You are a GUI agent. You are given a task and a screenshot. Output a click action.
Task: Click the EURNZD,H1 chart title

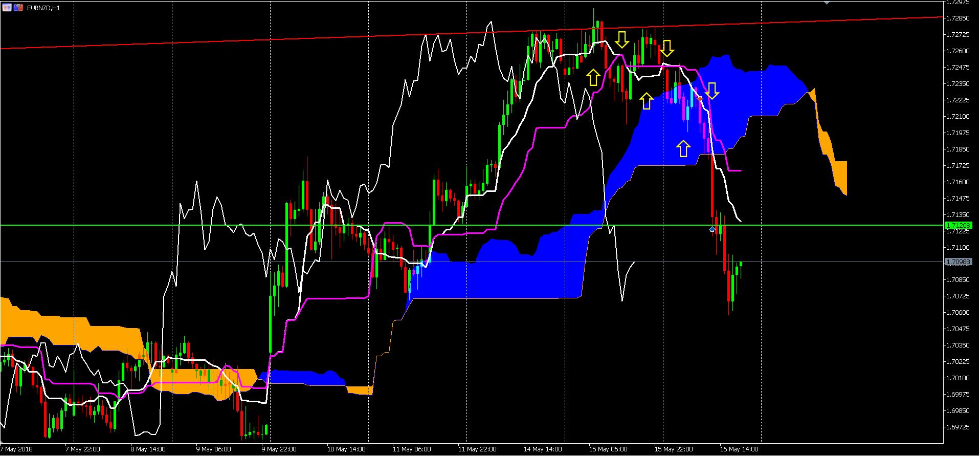(43, 8)
